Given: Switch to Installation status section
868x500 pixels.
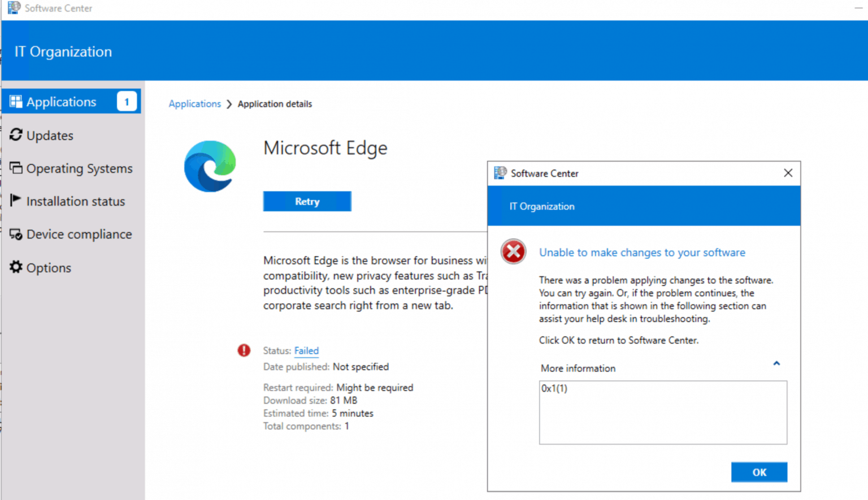Looking at the screenshot, I should point(76,201).
